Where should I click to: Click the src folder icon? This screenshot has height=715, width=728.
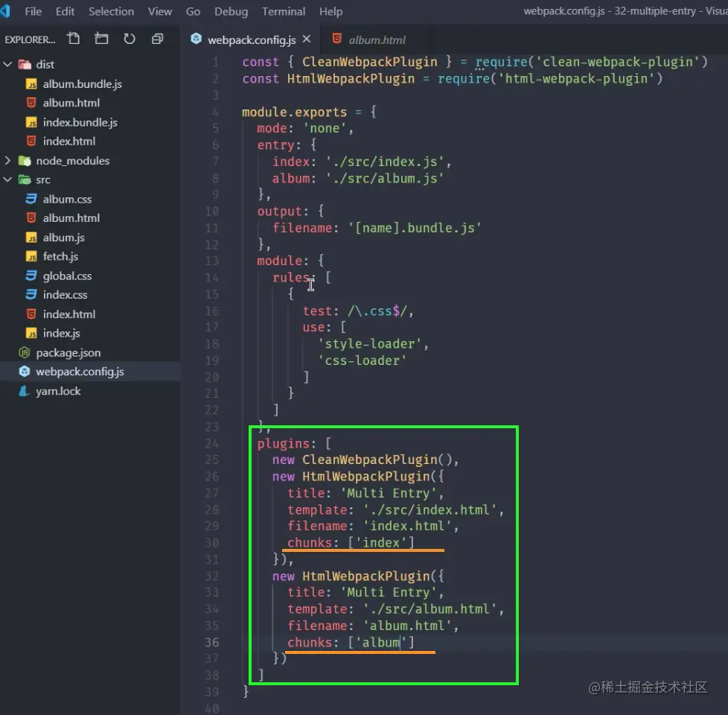tap(25, 179)
